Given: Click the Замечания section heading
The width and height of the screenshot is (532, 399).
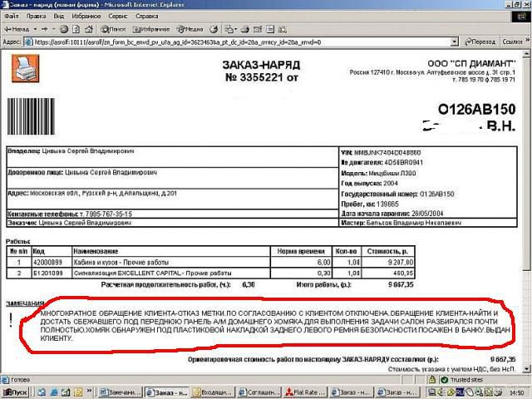Looking at the screenshot, I should [25, 303].
